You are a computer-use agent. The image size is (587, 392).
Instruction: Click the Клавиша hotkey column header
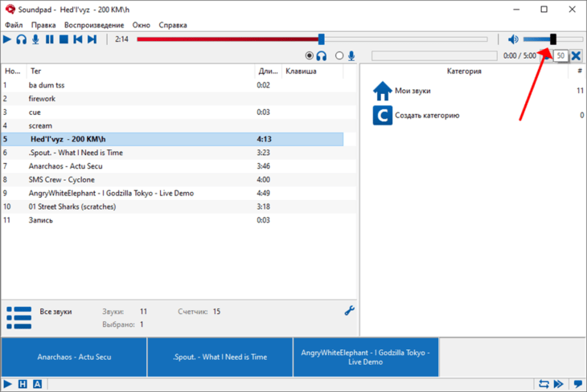click(312, 71)
